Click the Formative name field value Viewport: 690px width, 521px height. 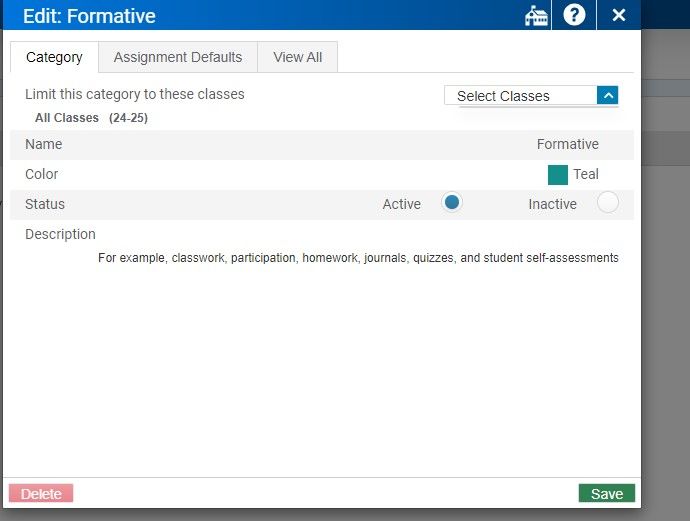tap(567, 144)
